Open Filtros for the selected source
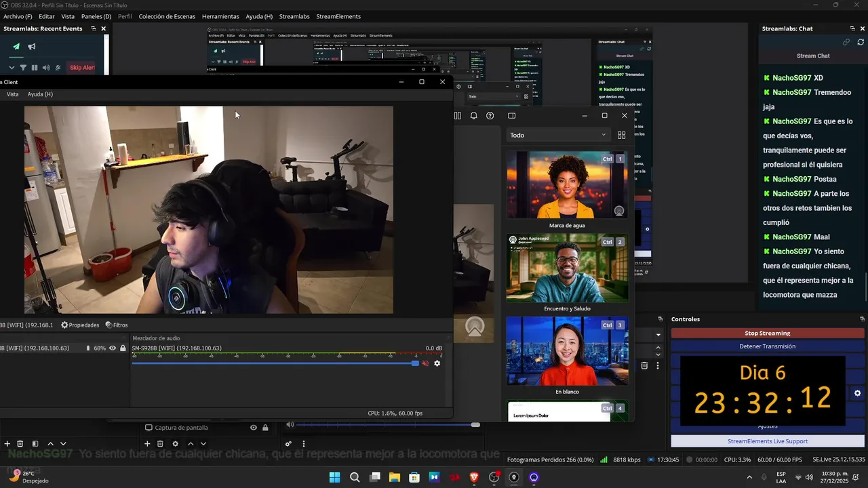 [116, 325]
